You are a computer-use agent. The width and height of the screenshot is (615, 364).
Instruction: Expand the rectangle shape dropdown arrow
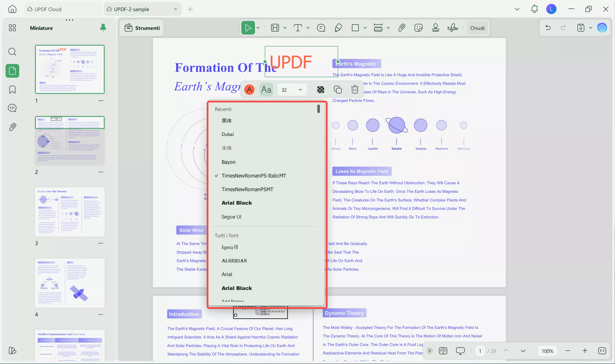coord(365,28)
